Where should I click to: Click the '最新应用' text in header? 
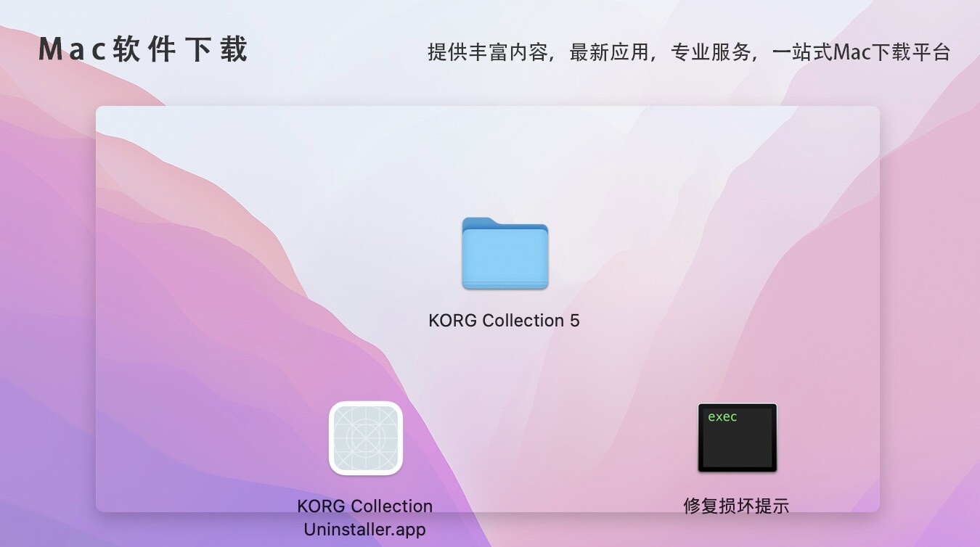coord(609,53)
